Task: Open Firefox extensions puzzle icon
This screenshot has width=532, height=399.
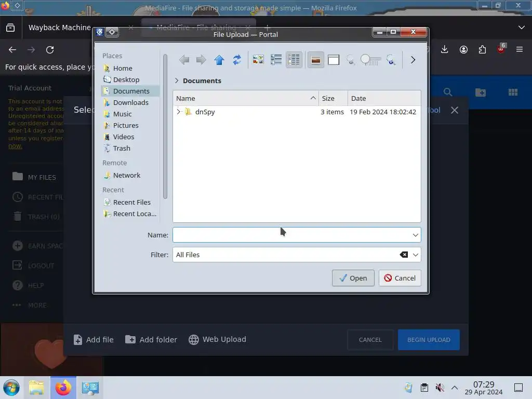Action: [482, 49]
